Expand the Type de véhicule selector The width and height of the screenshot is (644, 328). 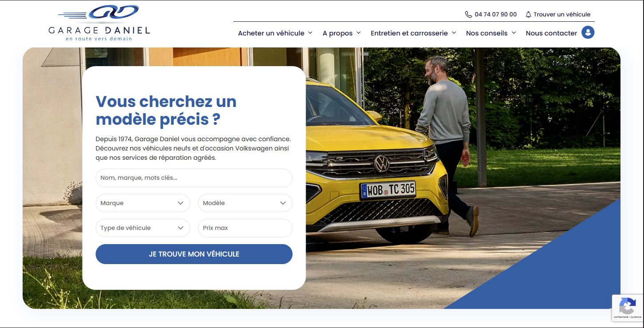[143, 228]
